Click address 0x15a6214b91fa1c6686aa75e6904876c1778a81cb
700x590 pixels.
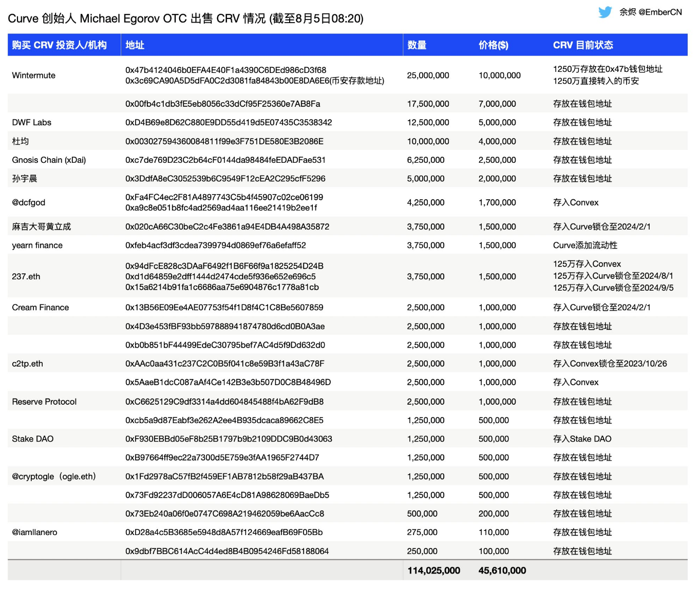pos(222,287)
